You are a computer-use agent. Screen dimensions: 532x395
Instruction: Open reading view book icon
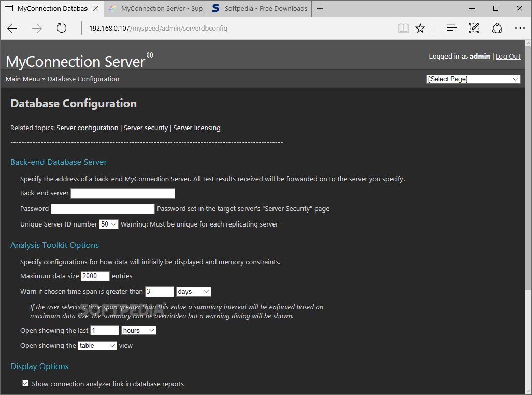(403, 28)
